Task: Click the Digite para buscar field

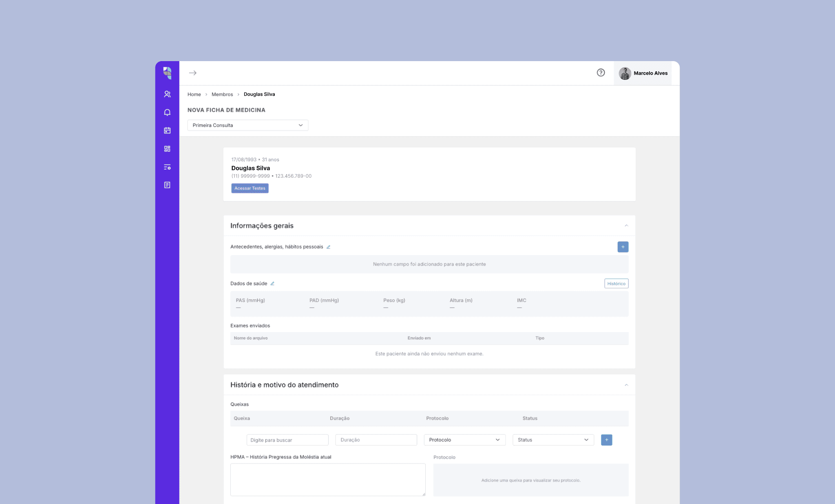Action: (287, 440)
